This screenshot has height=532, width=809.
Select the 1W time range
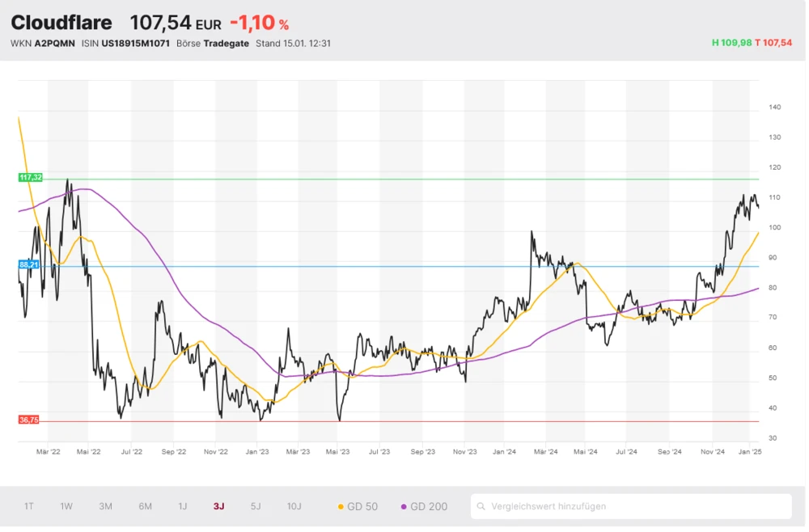point(66,507)
